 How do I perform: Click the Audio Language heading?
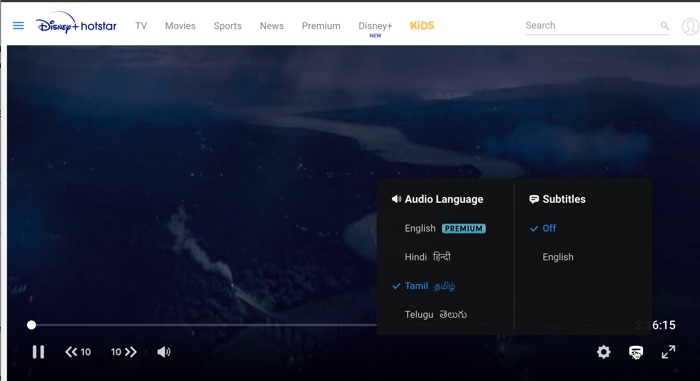point(443,199)
